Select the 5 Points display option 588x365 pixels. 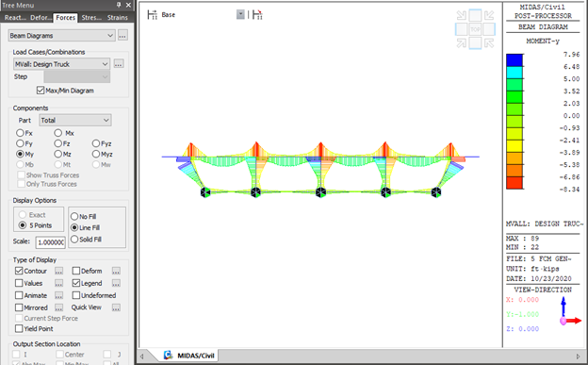tap(23, 225)
